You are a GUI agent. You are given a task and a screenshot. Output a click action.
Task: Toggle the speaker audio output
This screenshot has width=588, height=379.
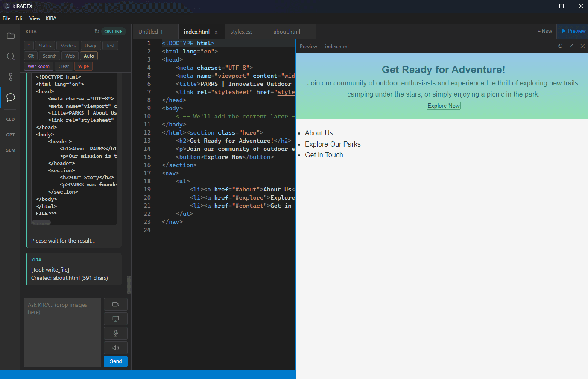(x=115, y=347)
